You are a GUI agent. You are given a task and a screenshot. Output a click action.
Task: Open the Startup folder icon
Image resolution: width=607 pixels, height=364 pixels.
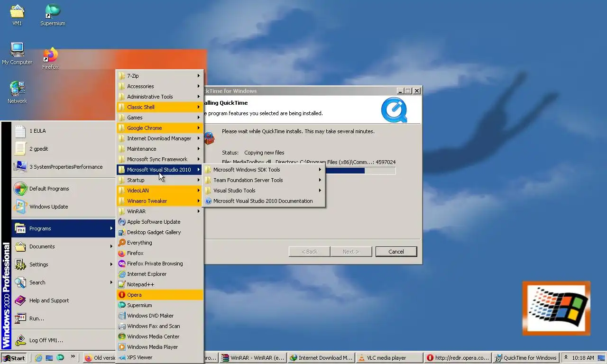point(122,180)
